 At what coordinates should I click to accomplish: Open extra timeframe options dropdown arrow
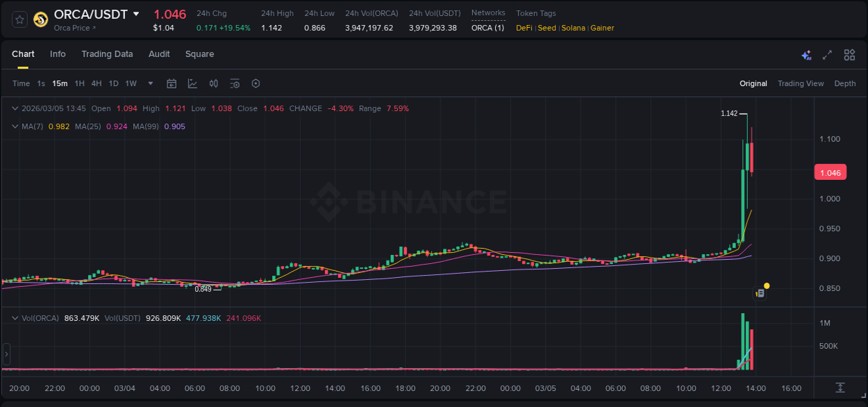coord(149,83)
